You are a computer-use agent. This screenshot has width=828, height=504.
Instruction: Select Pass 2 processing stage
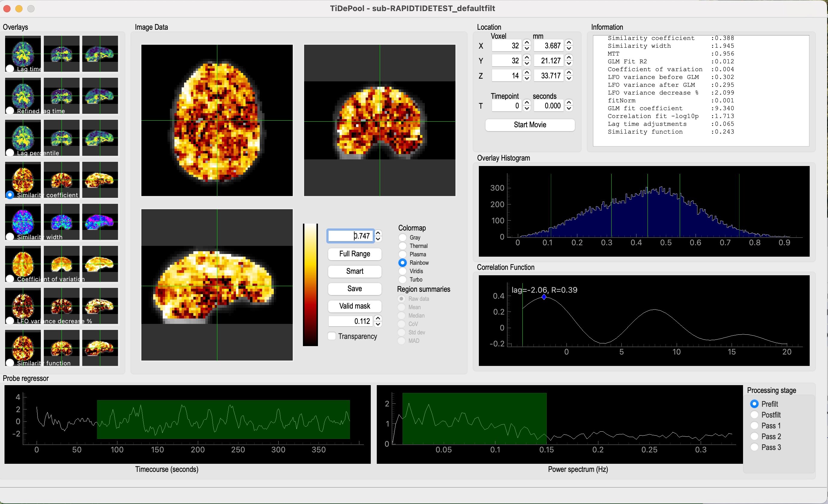point(754,436)
